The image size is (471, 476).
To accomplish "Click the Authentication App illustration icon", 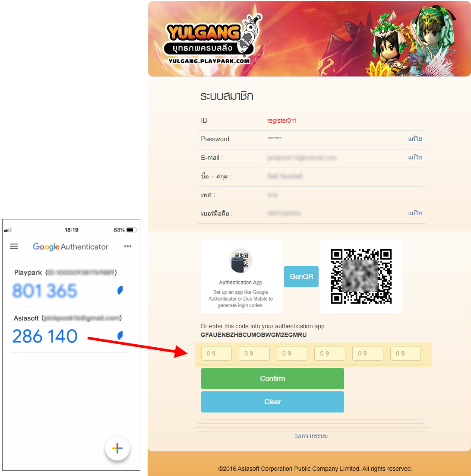I will [240, 260].
